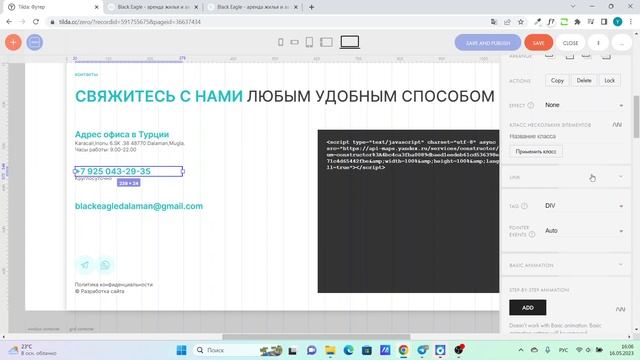Open the three-dots more menu
Image resolution: width=640 pixels, height=360 pixels.
click(621, 43)
